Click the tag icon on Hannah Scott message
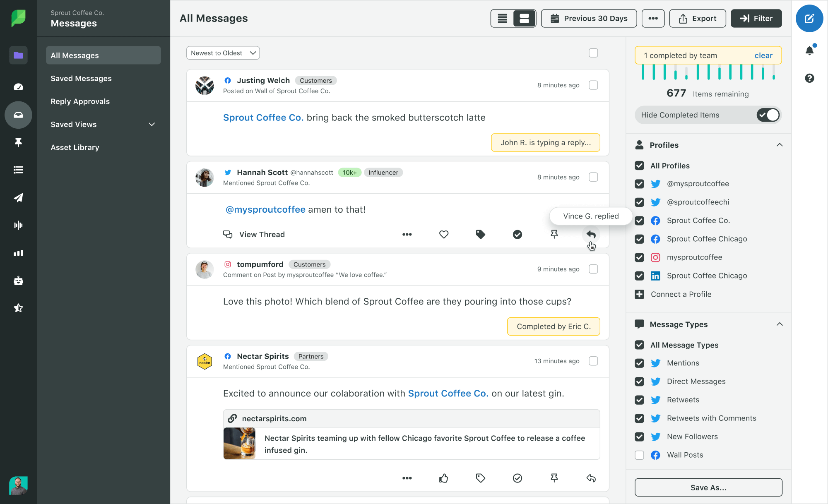The image size is (828, 504). 481,235
